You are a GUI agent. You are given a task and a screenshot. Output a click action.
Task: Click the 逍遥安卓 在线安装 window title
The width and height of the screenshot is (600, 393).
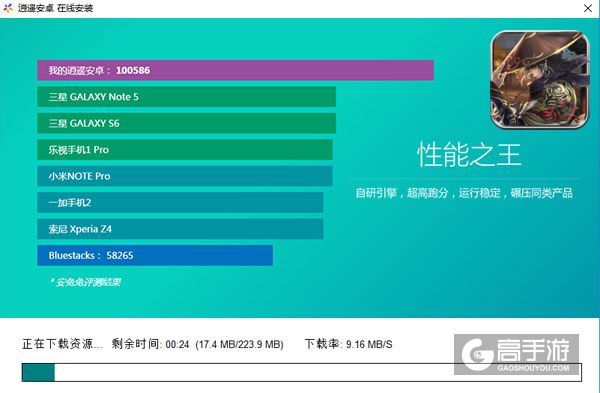[55, 8]
